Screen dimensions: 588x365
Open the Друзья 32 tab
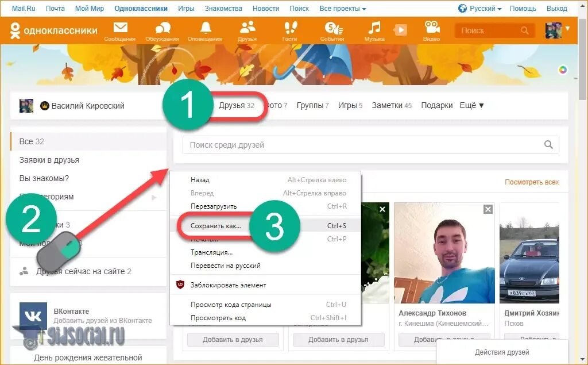tap(236, 106)
